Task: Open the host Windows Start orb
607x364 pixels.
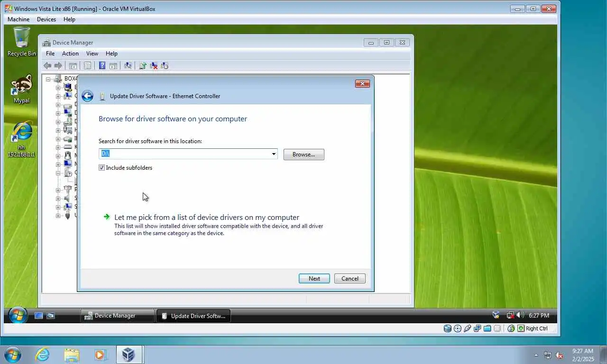Action: (x=12, y=355)
